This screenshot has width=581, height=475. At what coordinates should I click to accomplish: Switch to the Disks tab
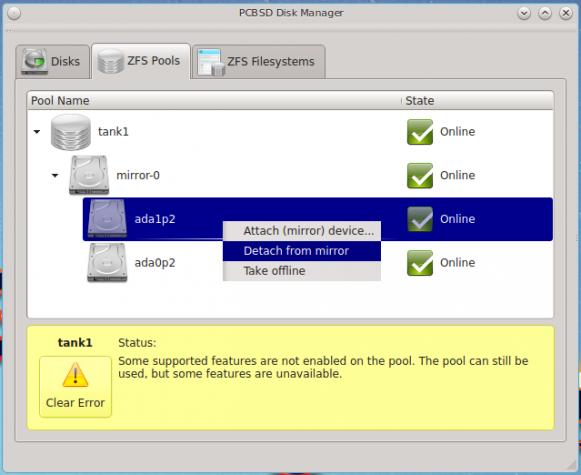tap(53, 62)
